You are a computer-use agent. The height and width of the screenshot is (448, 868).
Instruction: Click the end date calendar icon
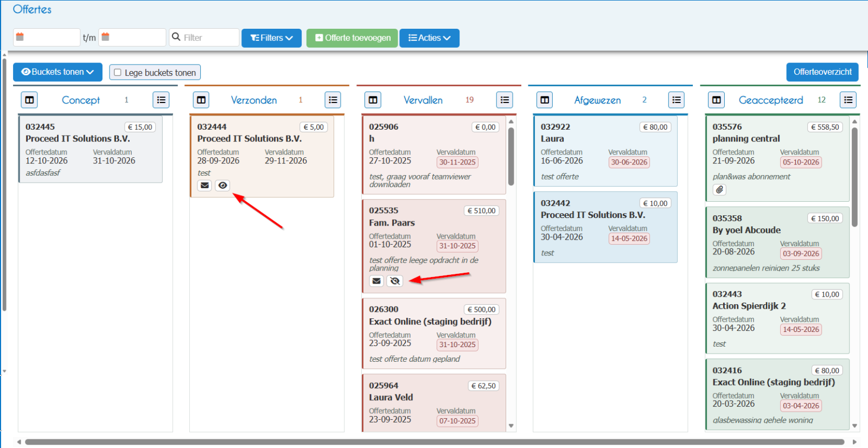tap(106, 37)
